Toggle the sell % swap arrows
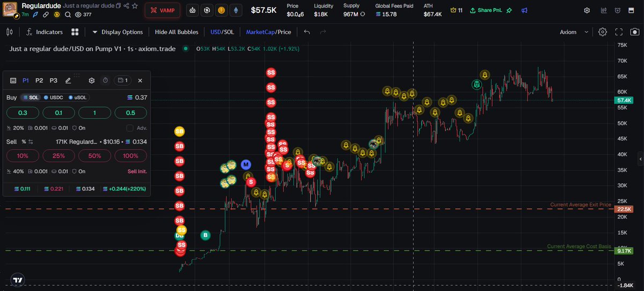Image resolution: width=644 pixels, height=291 pixels. pyautogui.click(x=31, y=141)
